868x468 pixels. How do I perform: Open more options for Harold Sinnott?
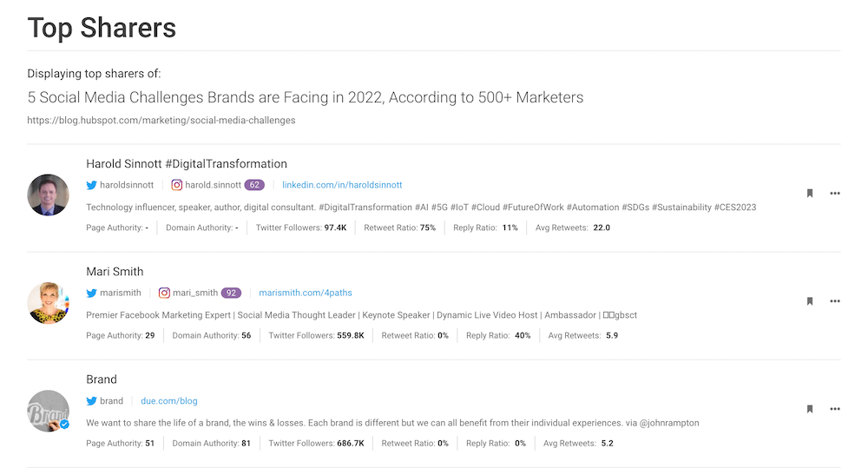point(835,194)
